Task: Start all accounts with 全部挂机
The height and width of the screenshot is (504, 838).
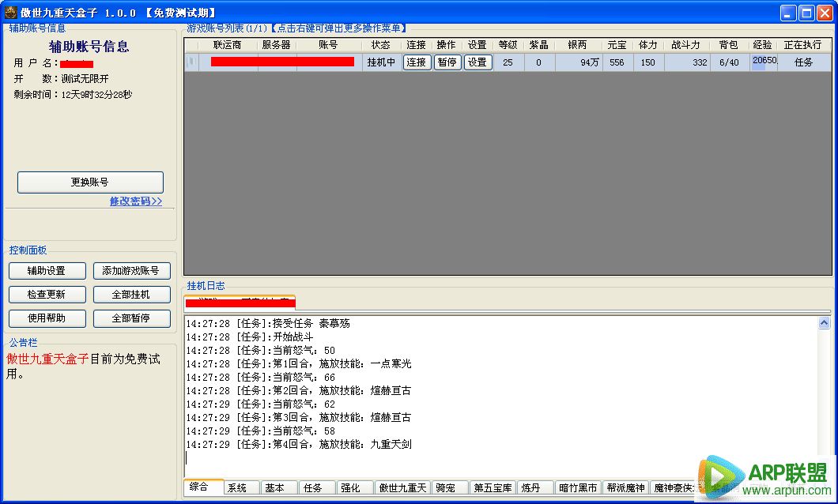Action: [131, 294]
